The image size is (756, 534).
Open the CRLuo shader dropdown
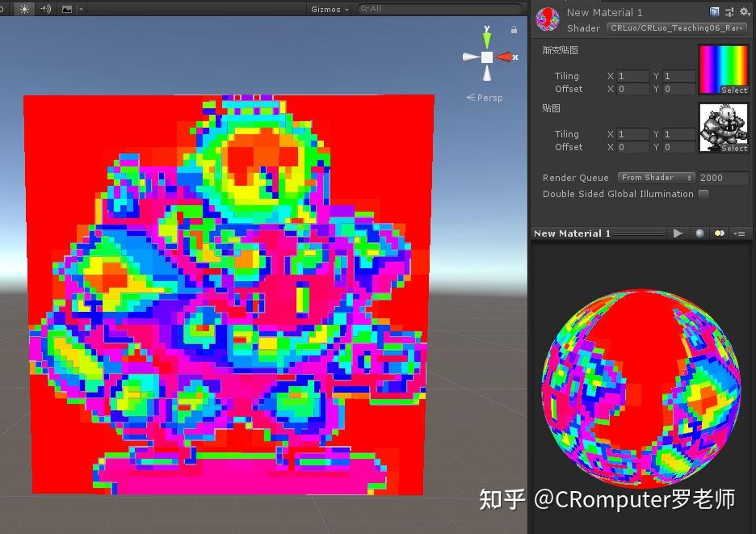[x=675, y=28]
